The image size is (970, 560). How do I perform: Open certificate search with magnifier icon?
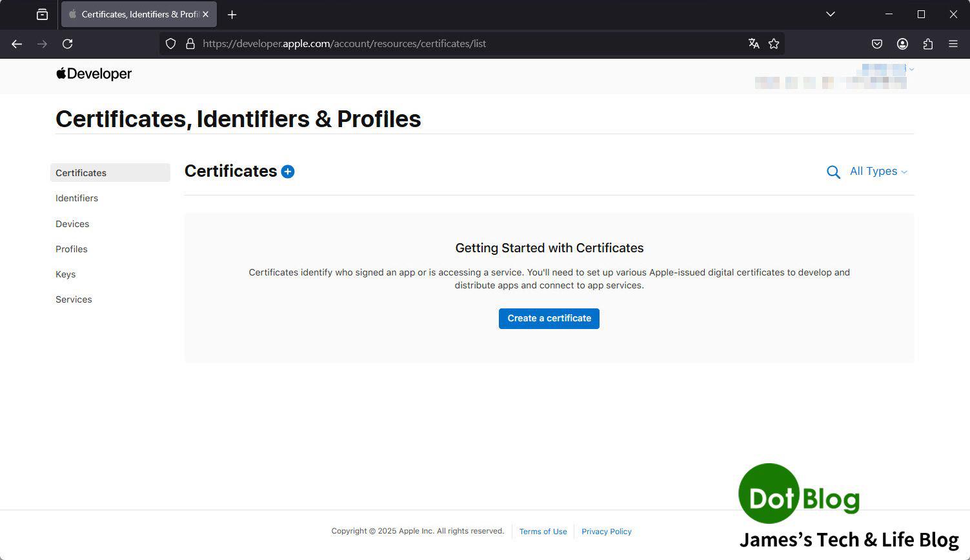833,172
